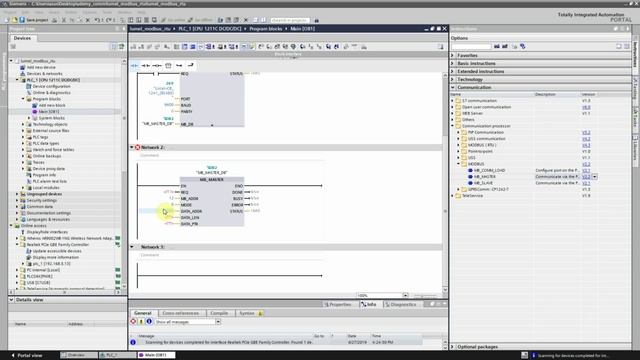This screenshot has height=360, width=640.
Task: Collapse the Details view panel
Action: click(11, 300)
